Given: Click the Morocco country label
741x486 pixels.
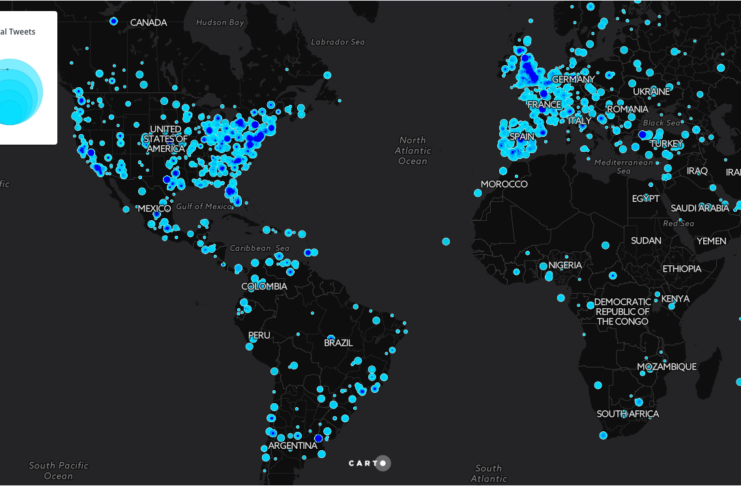Looking at the screenshot, I should point(503,185).
